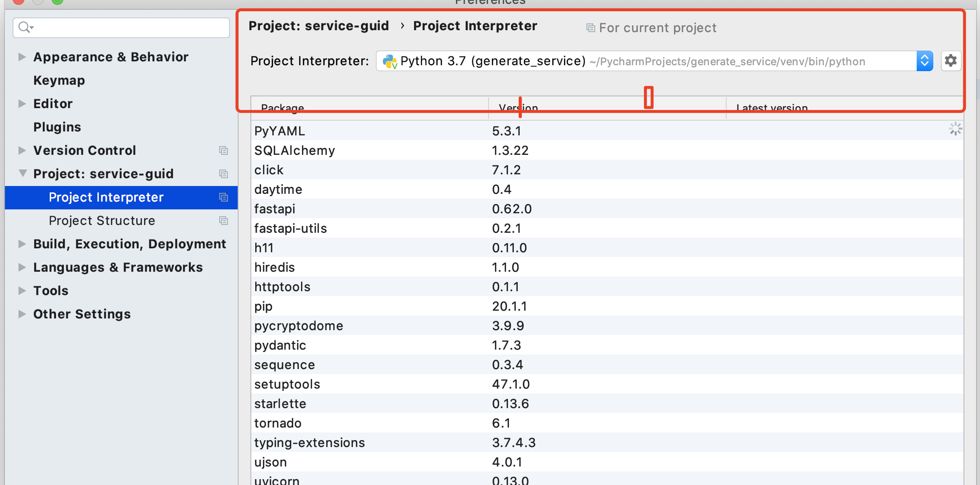
Task: Click the interpreter settings gear icon
Action: pos(950,61)
